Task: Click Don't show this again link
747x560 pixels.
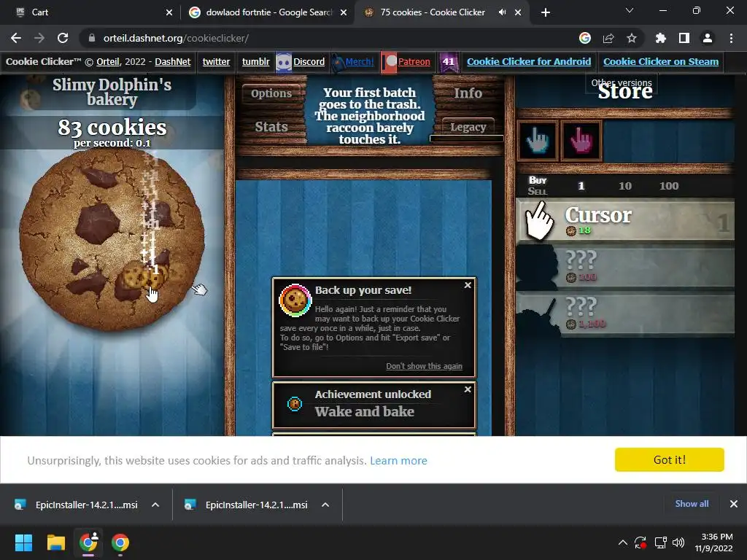Action: pyautogui.click(x=424, y=366)
